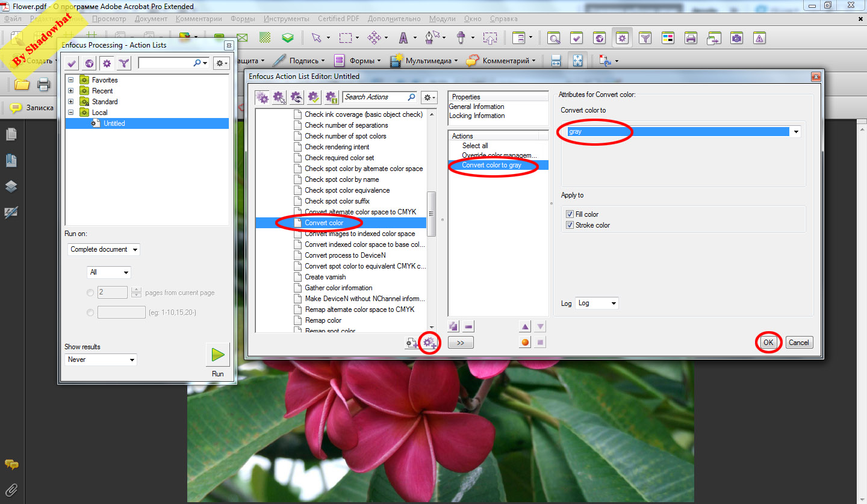The height and width of the screenshot is (504, 867).
Task: Open the Инструменты menu
Action: (x=287, y=19)
